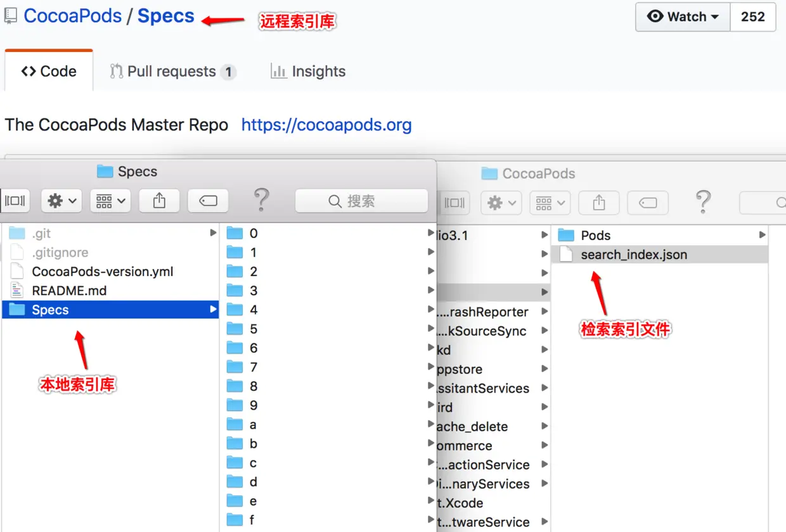Click the tag icon in the Specs toolbar
The width and height of the screenshot is (786, 532).
208,200
